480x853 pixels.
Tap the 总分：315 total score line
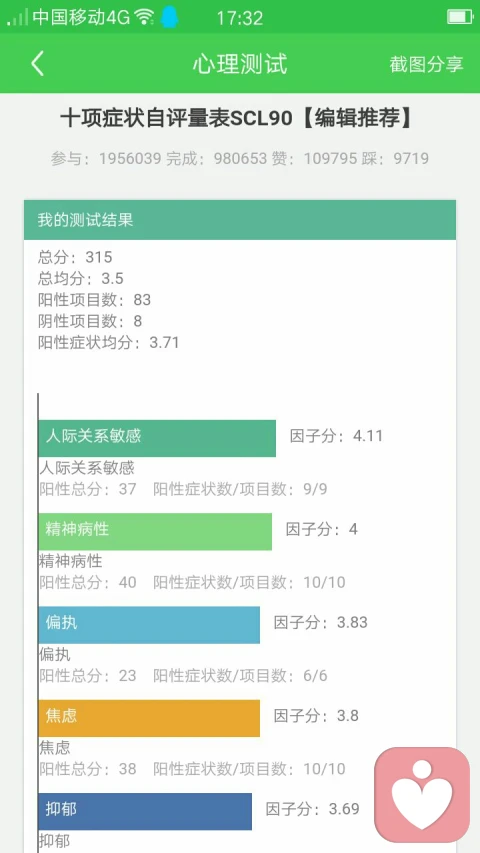tap(75, 257)
